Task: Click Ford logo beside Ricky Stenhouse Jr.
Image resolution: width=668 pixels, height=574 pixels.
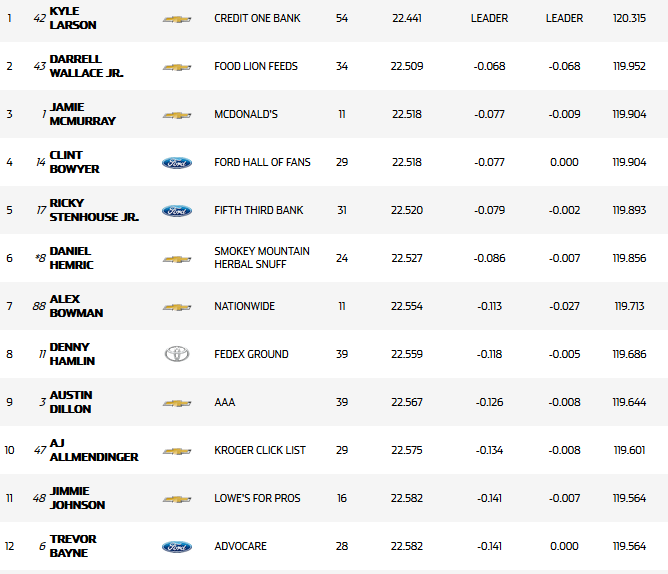Action: (176, 211)
